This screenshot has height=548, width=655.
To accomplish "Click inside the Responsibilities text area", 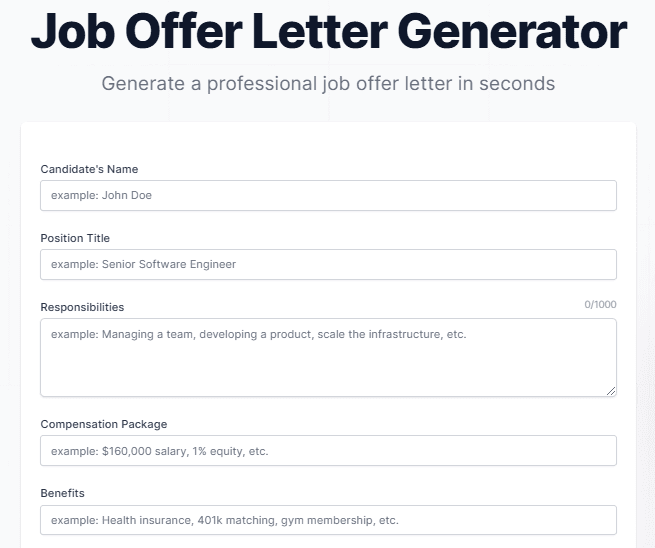I will 328,357.
